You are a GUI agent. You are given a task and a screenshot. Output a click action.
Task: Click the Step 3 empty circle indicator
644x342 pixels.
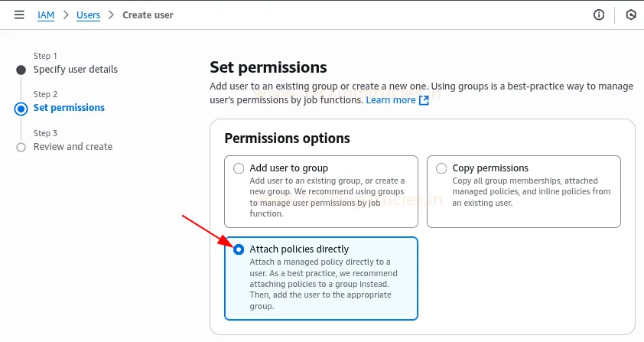[21, 147]
